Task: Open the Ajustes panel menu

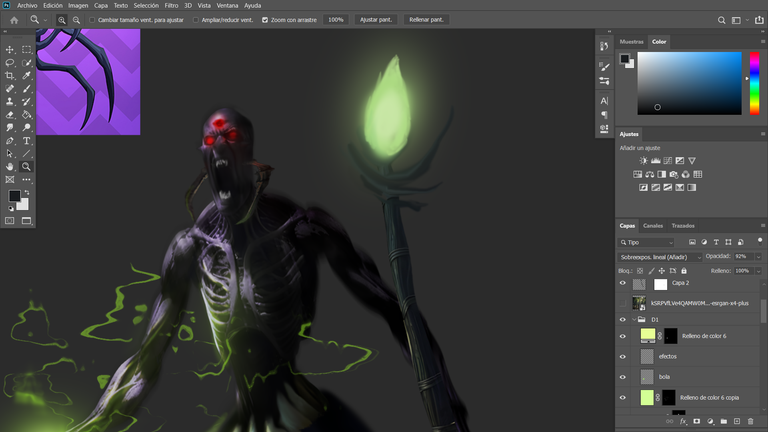Action: [x=763, y=134]
